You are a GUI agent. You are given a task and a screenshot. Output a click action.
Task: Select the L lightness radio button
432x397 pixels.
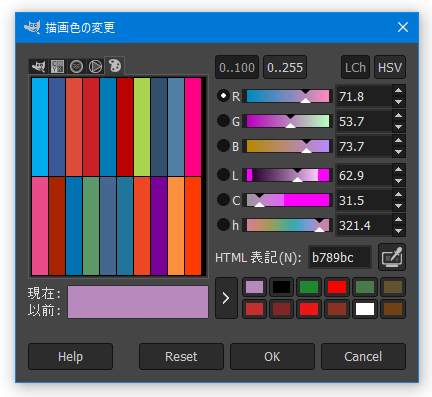pos(223,175)
